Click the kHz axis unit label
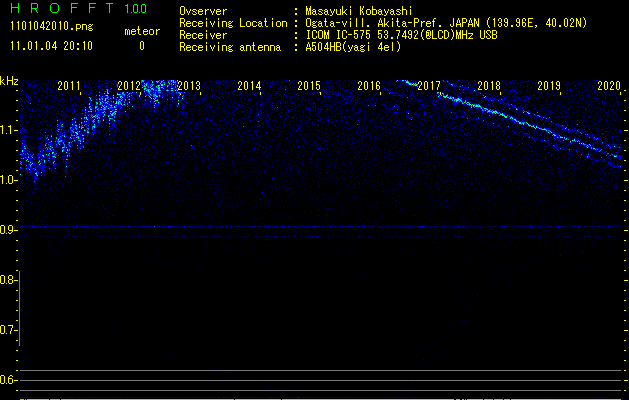Image resolution: width=629 pixels, height=400 pixels. pyautogui.click(x=9, y=81)
